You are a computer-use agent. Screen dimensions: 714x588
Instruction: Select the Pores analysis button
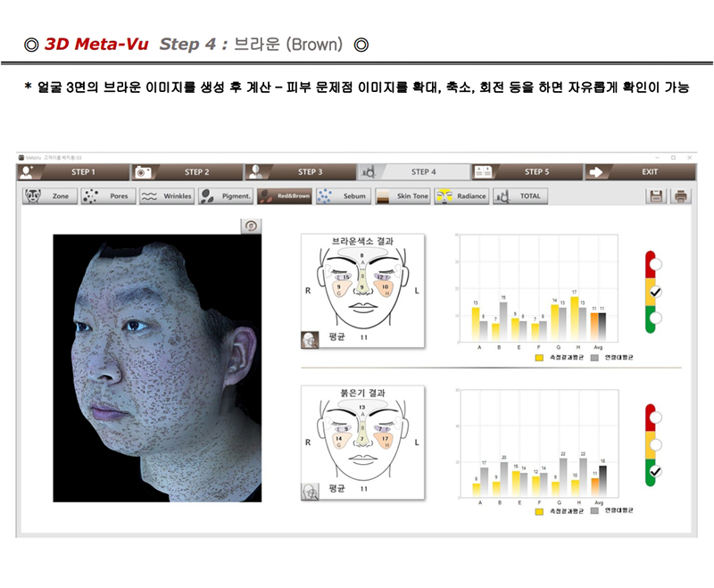pos(107,196)
